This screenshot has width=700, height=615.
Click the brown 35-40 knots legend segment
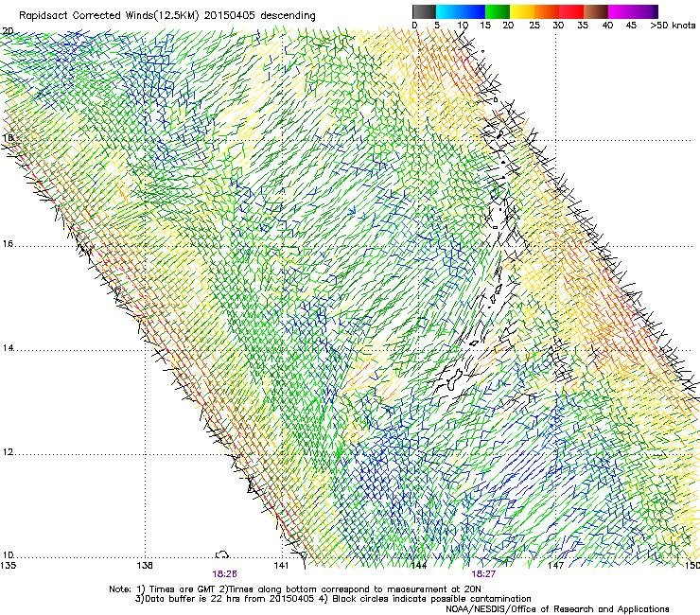pyautogui.click(x=596, y=11)
